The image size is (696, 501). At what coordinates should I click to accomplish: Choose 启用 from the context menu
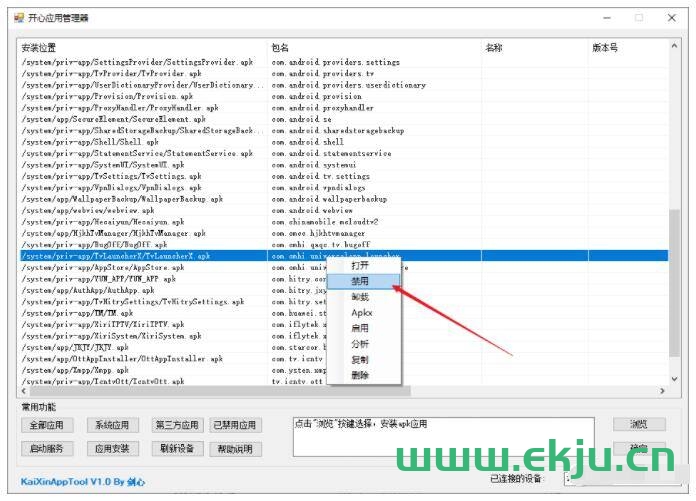point(360,328)
